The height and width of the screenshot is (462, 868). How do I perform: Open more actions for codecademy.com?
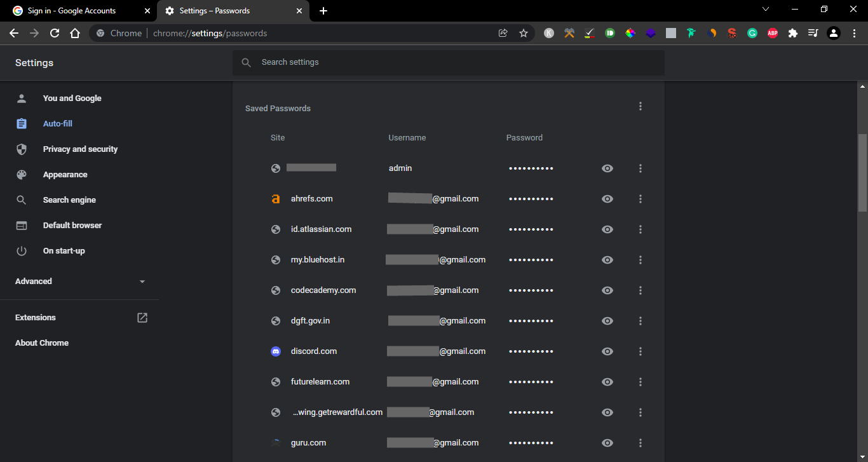tap(641, 290)
